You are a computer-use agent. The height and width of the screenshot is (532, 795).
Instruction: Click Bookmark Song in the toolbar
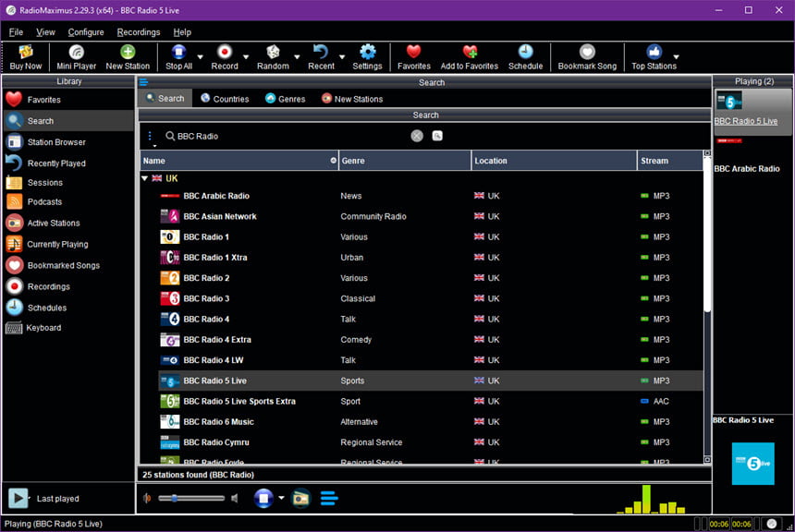pos(587,57)
